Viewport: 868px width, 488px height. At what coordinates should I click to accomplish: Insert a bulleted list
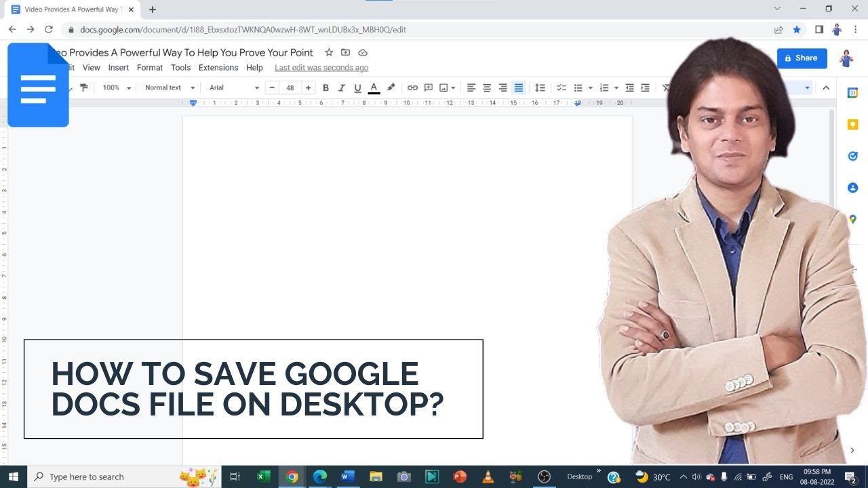(x=578, y=87)
